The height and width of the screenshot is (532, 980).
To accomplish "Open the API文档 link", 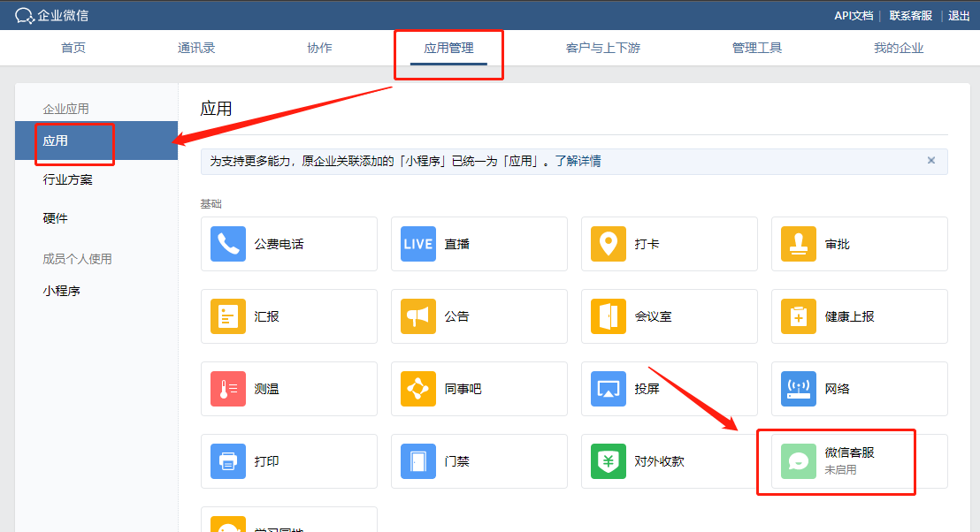I will tap(854, 15).
